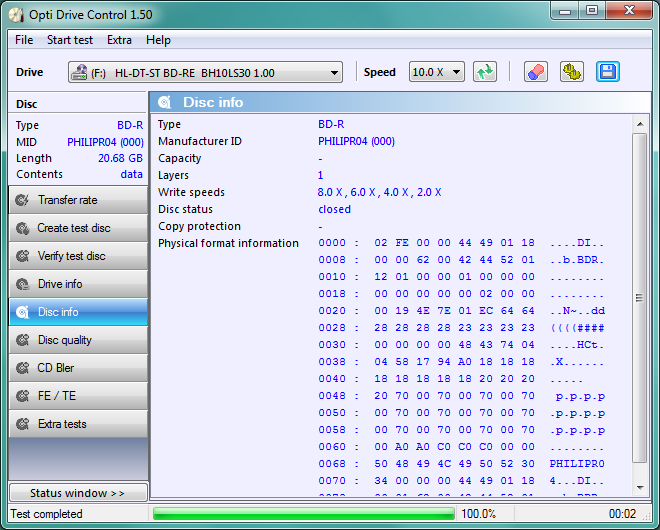The height and width of the screenshot is (530, 660).
Task: Click the Disc quality icon
Action: click(22, 340)
